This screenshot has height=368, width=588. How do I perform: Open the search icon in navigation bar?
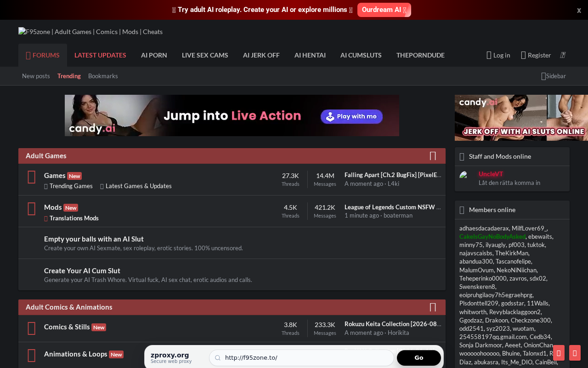pos(563,55)
